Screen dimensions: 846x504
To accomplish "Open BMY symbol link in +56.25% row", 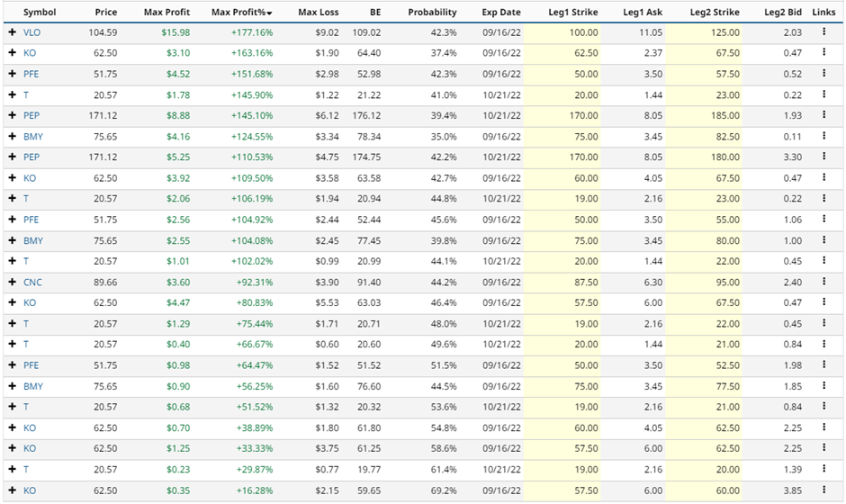I will pos(33,386).
